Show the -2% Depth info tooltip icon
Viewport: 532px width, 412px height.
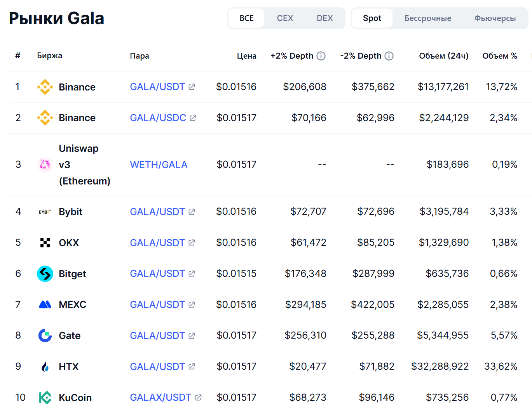[x=389, y=56]
